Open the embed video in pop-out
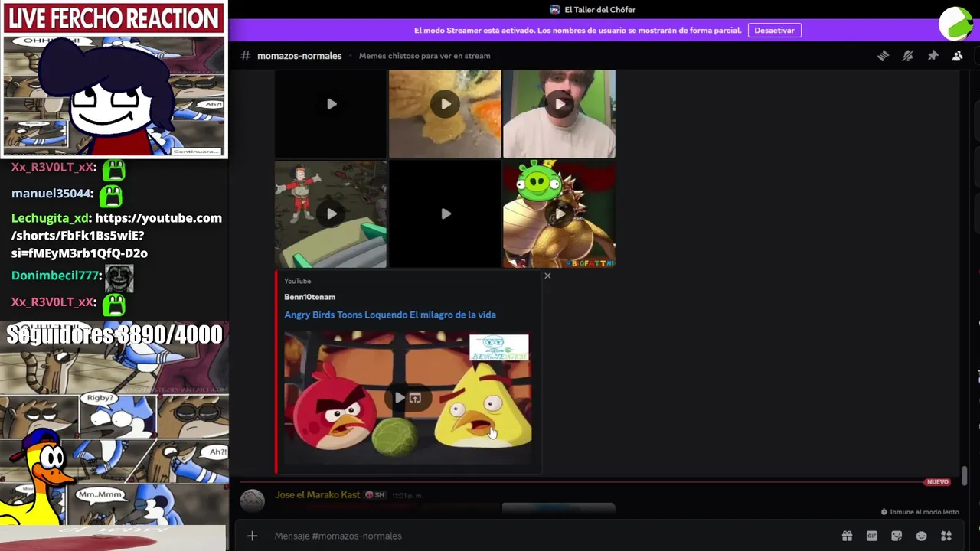Viewport: 980px width, 551px height. (x=415, y=398)
